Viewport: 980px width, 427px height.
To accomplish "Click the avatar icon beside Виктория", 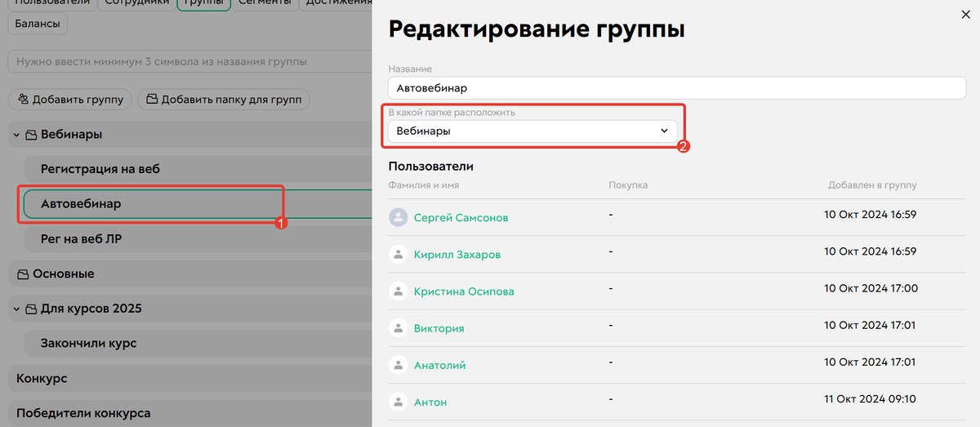I will click(x=399, y=327).
